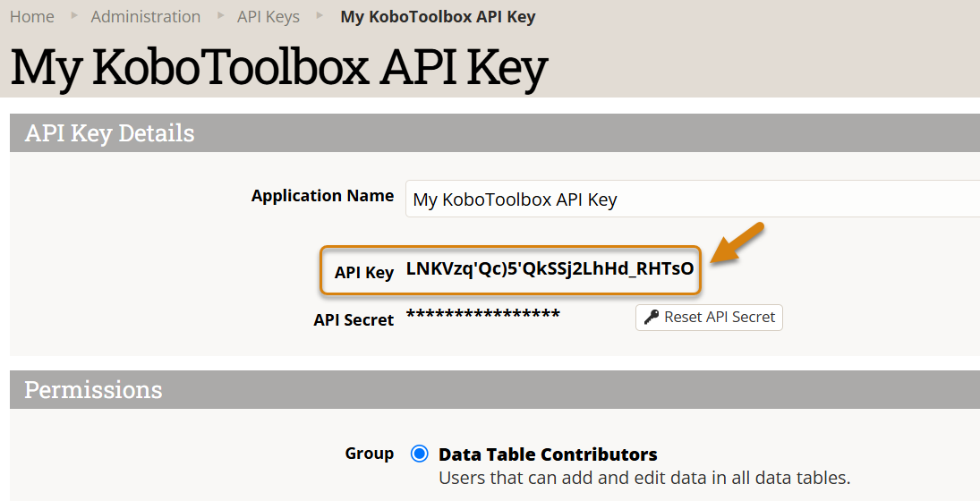Click the orange arrow pointing at the API key
Viewport: 980px width, 501px height.
[x=737, y=244]
